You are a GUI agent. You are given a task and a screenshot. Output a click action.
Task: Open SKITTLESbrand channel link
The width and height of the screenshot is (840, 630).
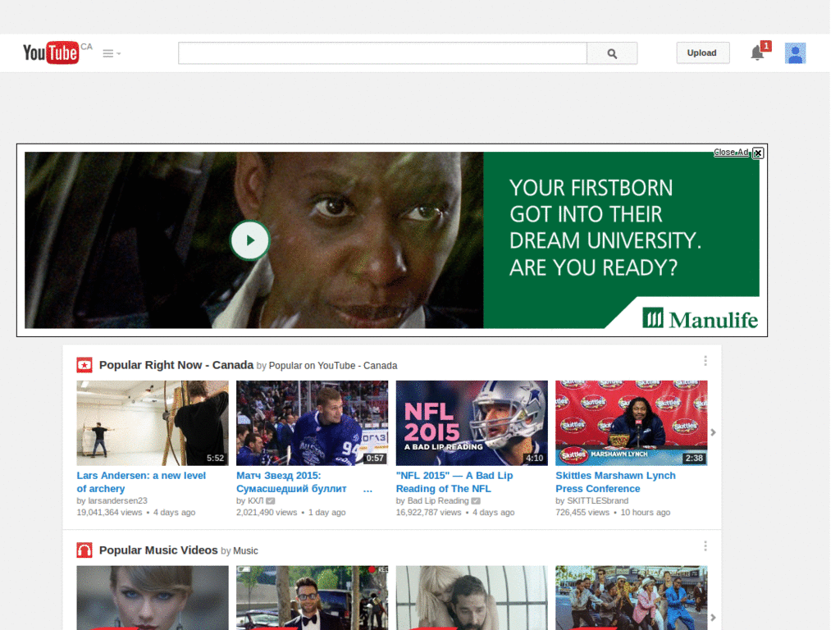pyautogui.click(x=597, y=500)
